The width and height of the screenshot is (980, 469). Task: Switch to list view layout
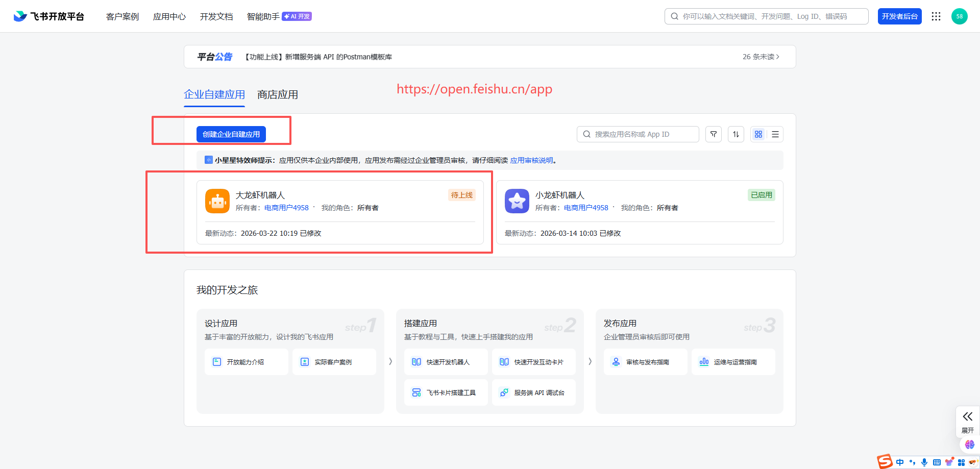[775, 134]
